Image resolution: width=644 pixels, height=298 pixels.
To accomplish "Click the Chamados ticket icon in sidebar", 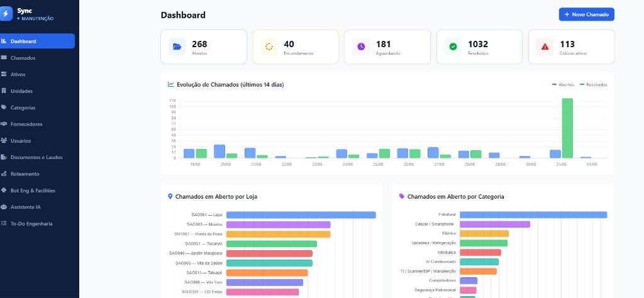I will pyautogui.click(x=4, y=58).
